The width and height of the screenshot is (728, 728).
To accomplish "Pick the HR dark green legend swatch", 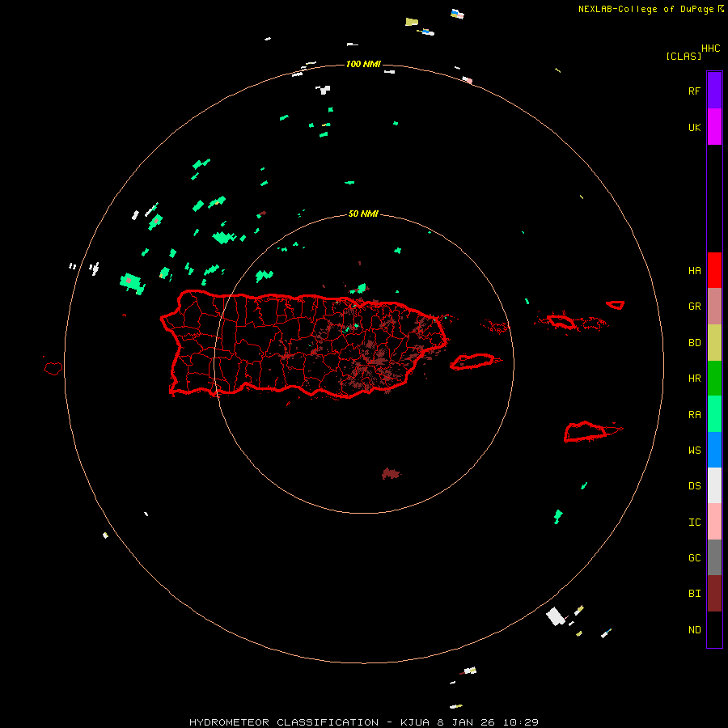I will pos(714,379).
